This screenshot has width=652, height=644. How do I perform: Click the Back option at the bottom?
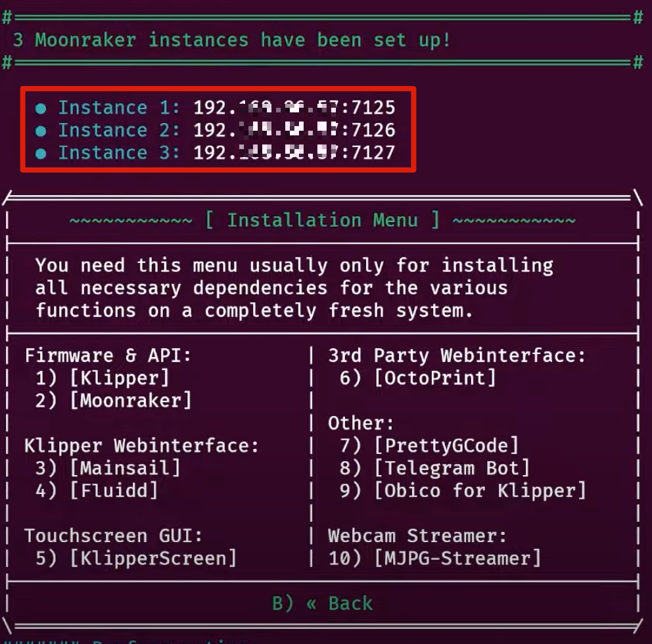[322, 603]
